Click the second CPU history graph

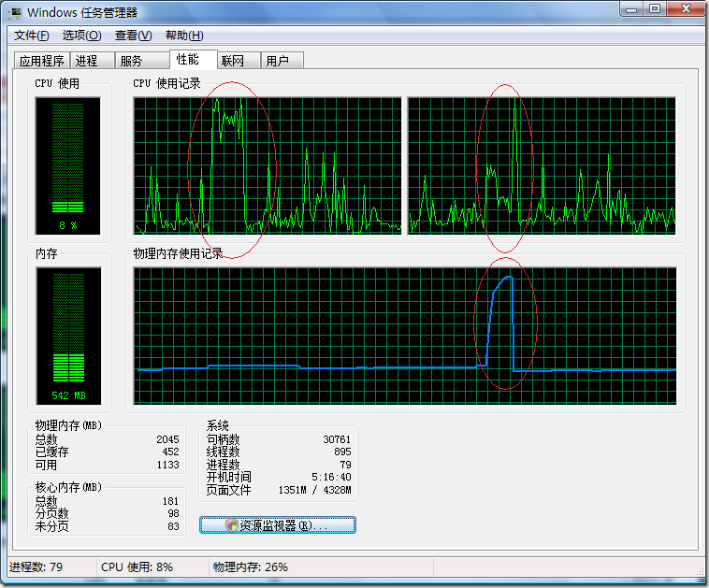click(542, 165)
